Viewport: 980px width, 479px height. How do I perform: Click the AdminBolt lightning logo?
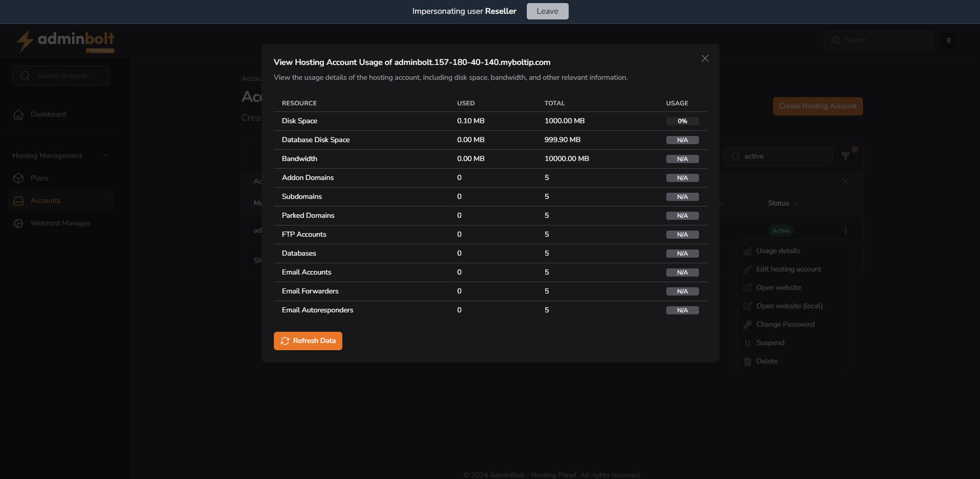[x=25, y=41]
